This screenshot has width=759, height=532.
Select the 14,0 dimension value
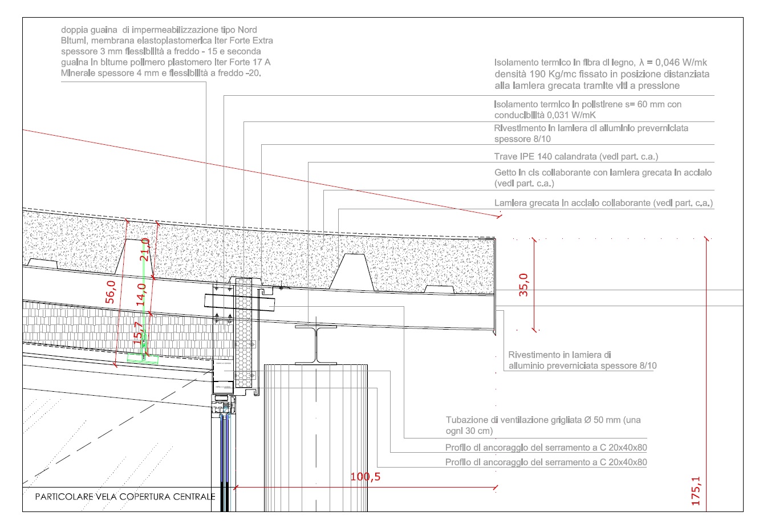tap(141, 295)
